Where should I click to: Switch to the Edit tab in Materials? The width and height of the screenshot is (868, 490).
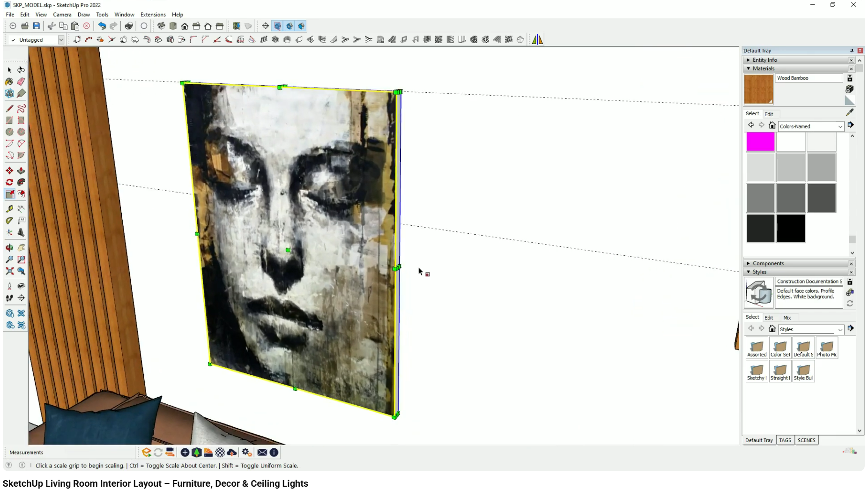click(x=769, y=114)
